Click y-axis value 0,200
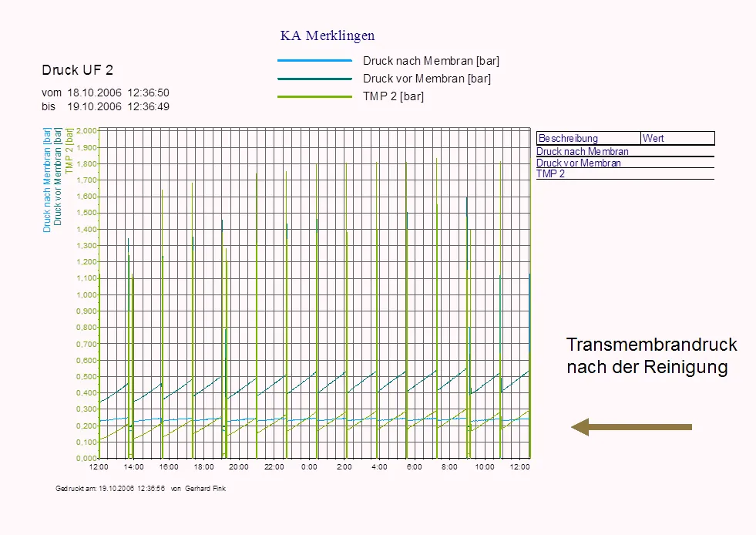The image size is (756, 535). tap(87, 426)
